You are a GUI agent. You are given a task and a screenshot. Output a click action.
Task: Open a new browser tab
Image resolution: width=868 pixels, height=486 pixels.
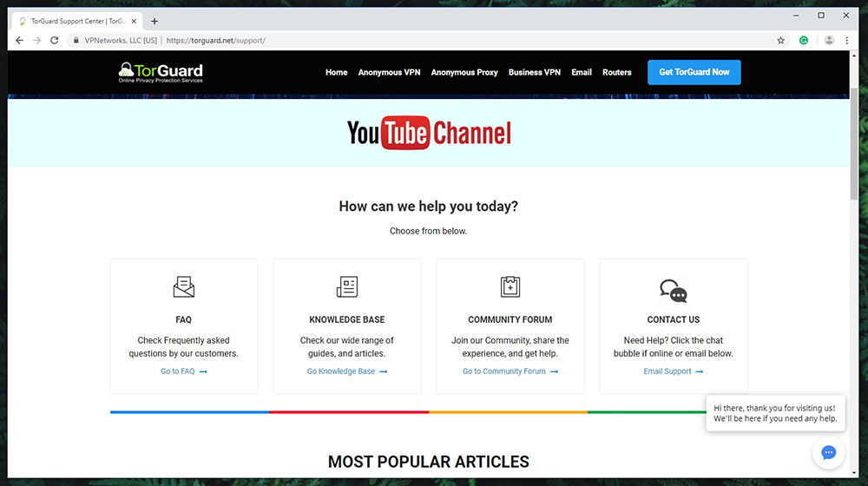pyautogui.click(x=155, y=21)
